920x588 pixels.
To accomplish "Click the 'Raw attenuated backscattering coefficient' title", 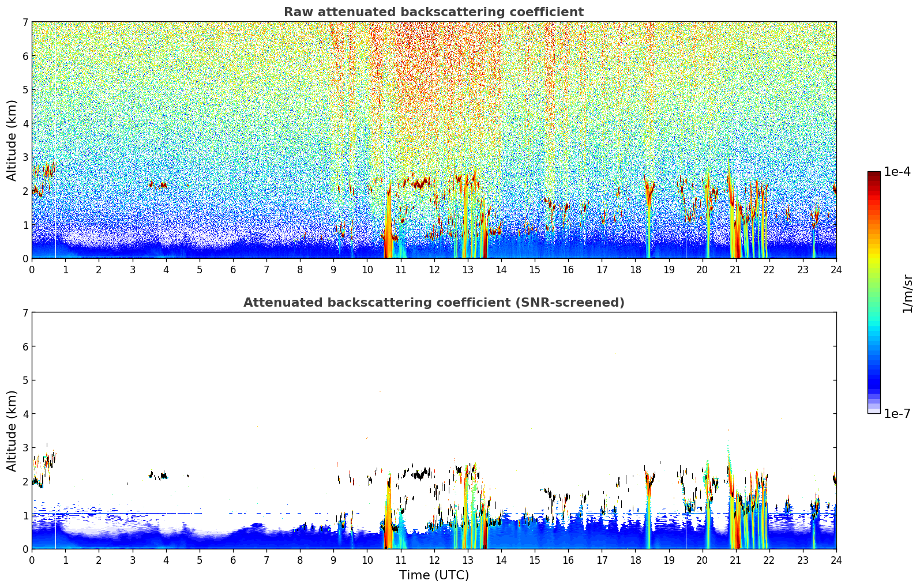I will (434, 12).
